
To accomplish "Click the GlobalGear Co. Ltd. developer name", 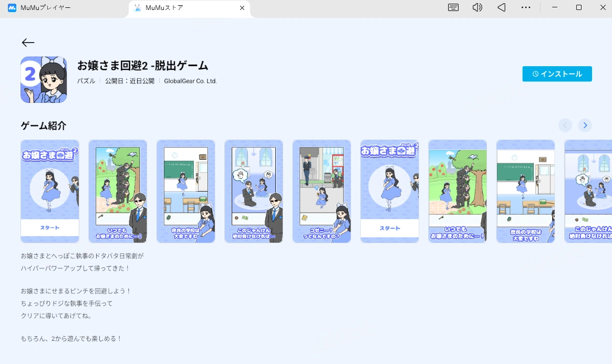I will point(190,81).
